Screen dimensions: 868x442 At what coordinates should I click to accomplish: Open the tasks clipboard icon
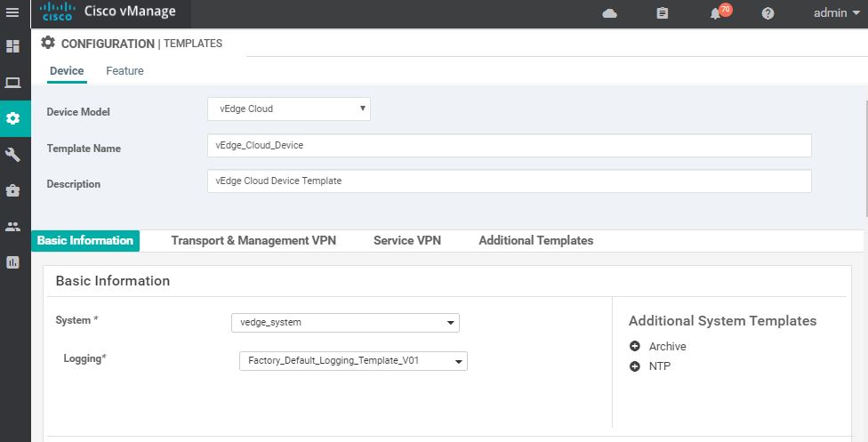point(662,13)
